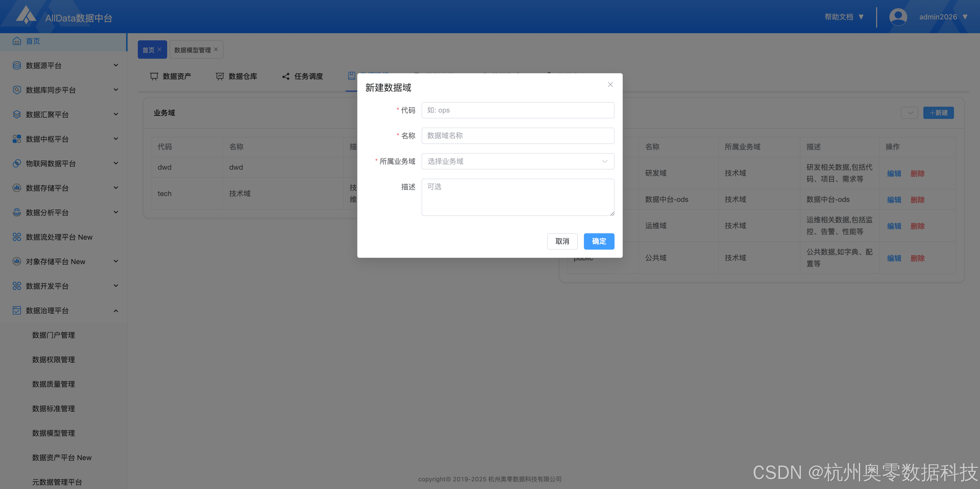Open 数据标准管理 in the sidebar
The height and width of the screenshot is (489, 980).
tap(54, 409)
